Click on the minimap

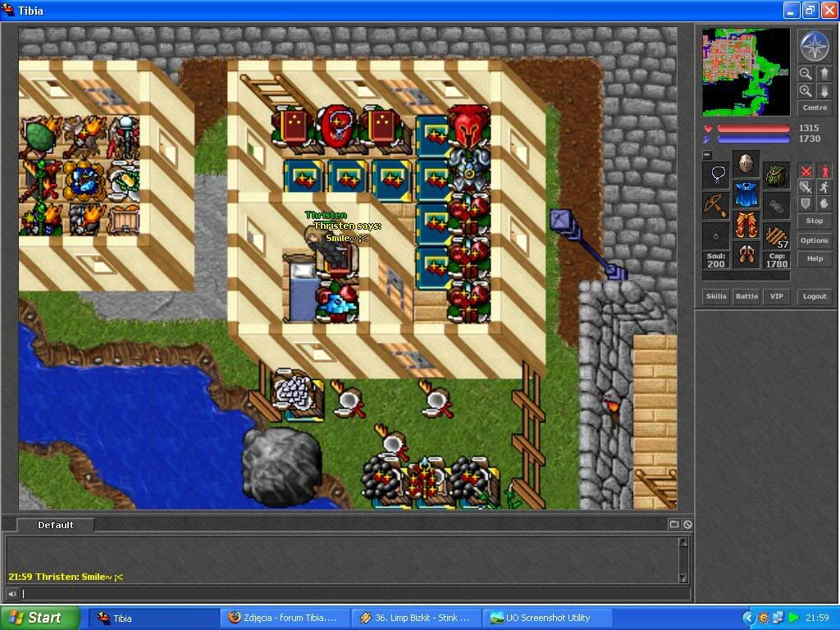[746, 72]
